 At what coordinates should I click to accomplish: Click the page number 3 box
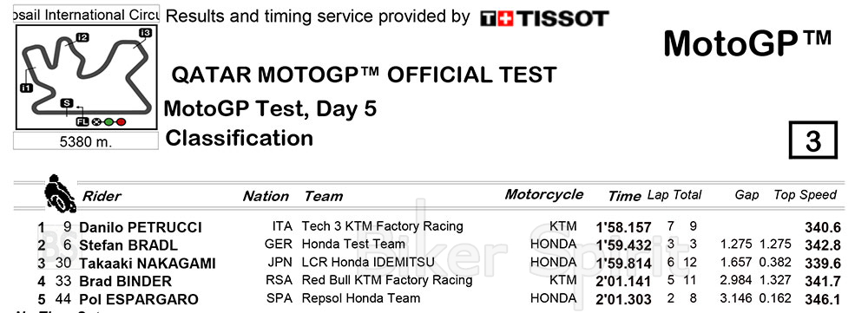coord(812,140)
